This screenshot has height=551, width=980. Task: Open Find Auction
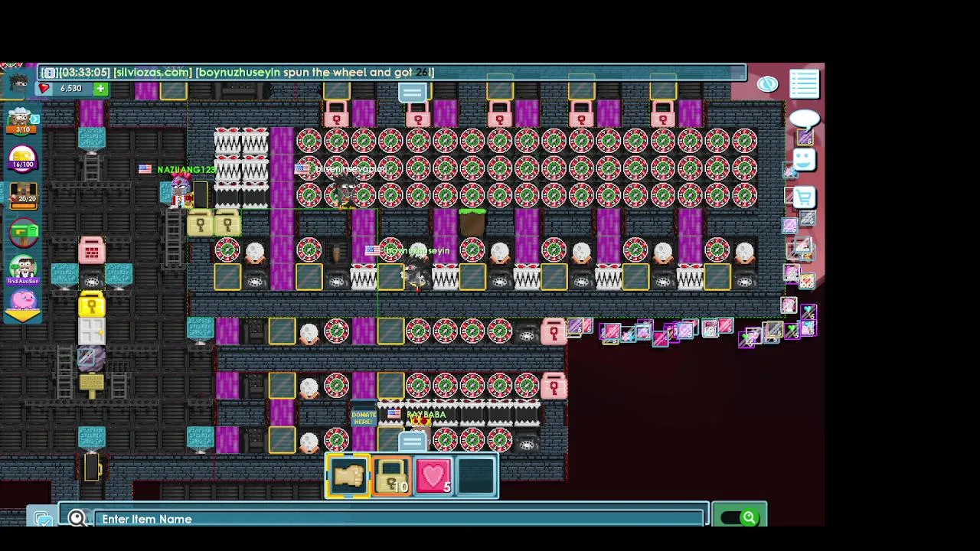coord(23,269)
